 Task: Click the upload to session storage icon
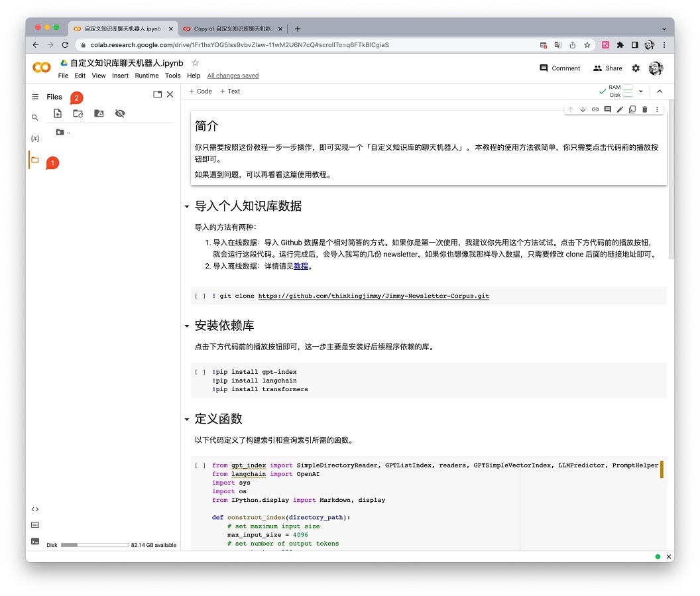click(x=58, y=113)
